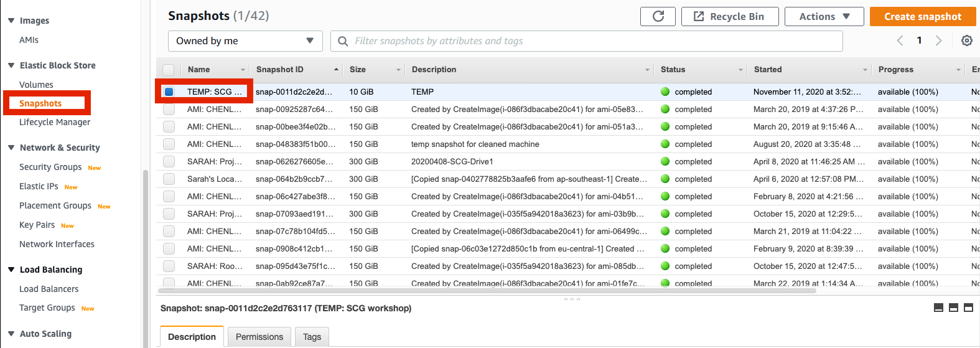Open Name column sort menu arrow
The image size is (980, 348).
point(243,70)
